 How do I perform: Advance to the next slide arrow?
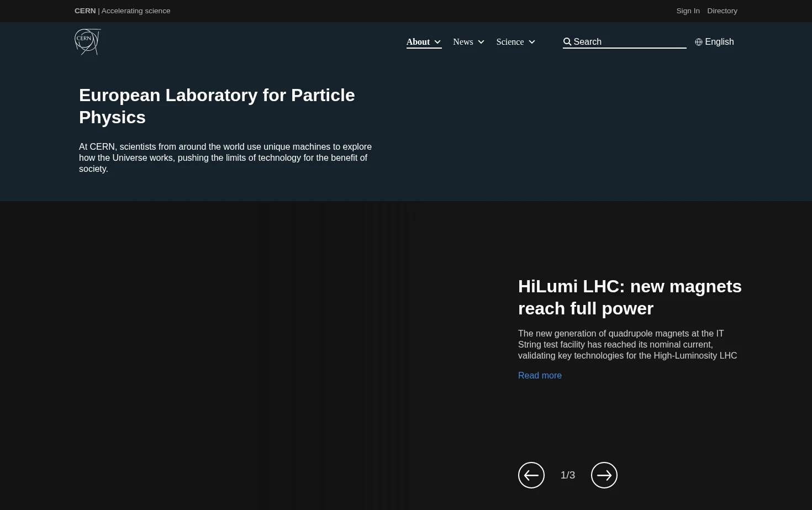click(x=604, y=475)
